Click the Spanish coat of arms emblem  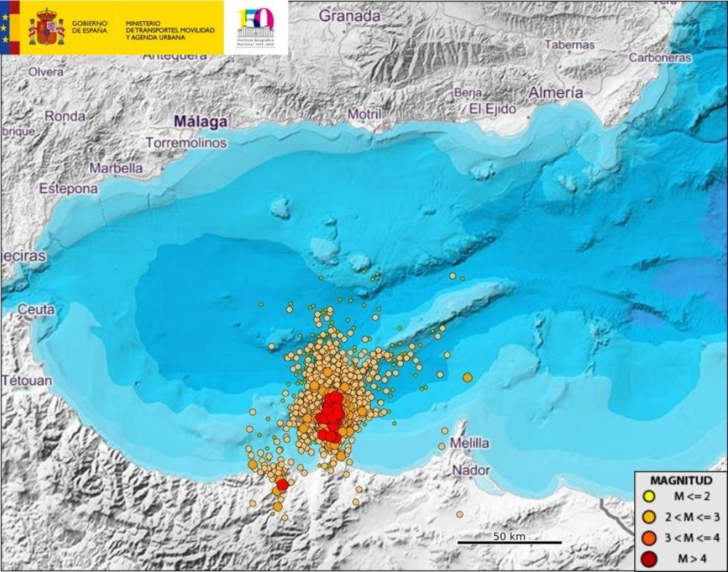point(46,28)
